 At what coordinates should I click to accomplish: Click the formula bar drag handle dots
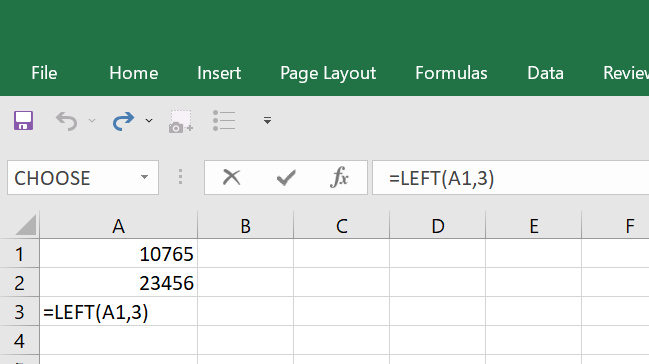click(180, 177)
